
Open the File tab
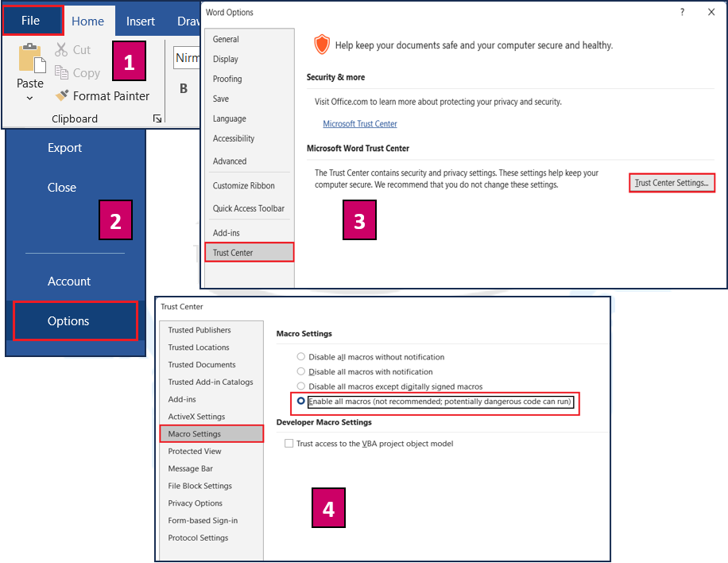tap(33, 21)
